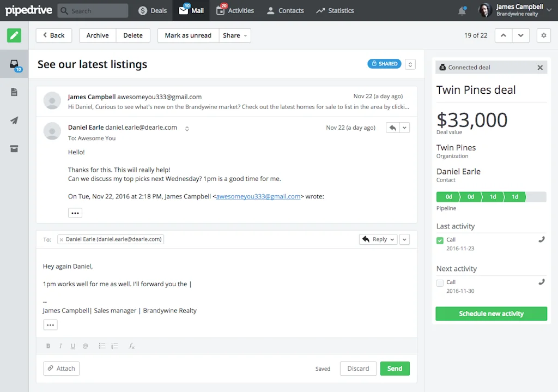Switch to the Deals section
Viewport: 558px width, 392px height.
click(151, 10)
